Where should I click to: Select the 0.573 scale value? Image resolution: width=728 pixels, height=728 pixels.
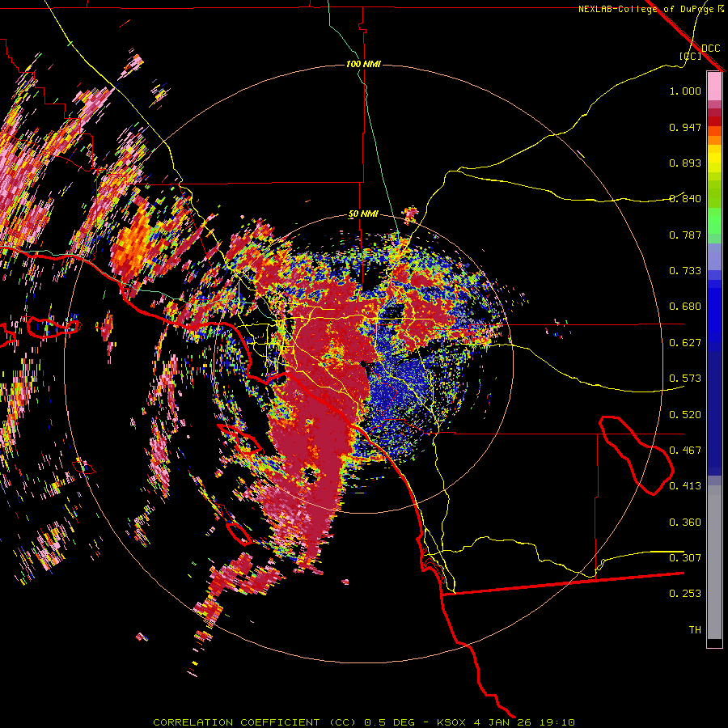click(x=685, y=379)
